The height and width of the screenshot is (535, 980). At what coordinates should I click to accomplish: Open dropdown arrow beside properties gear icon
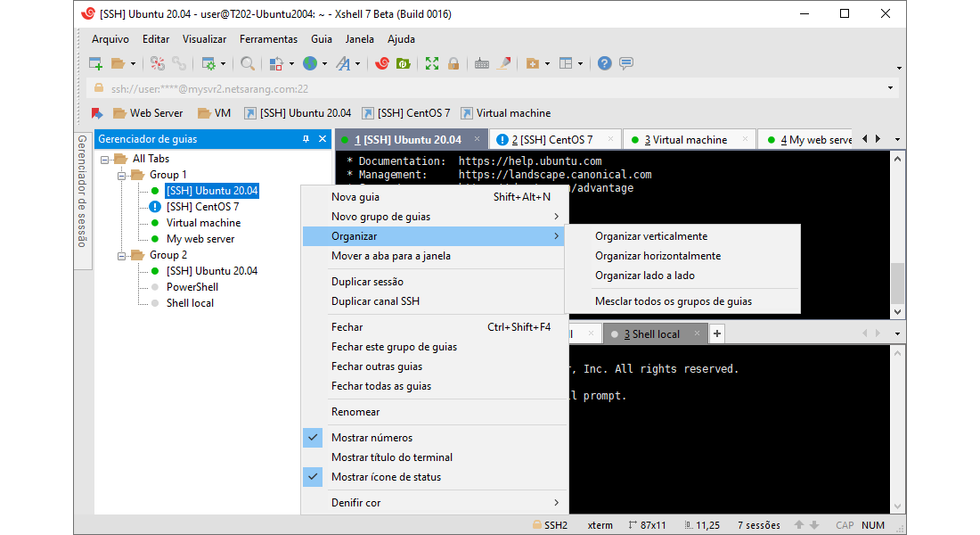pos(223,64)
